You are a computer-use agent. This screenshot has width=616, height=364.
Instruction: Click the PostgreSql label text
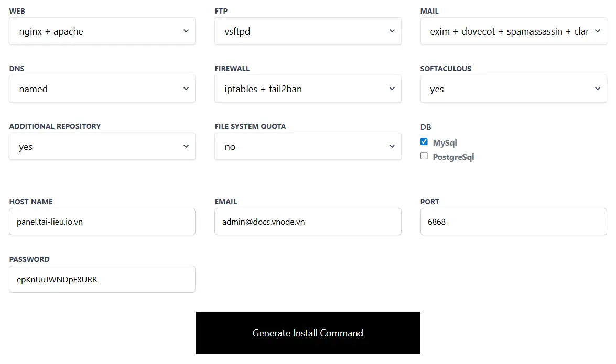click(453, 157)
